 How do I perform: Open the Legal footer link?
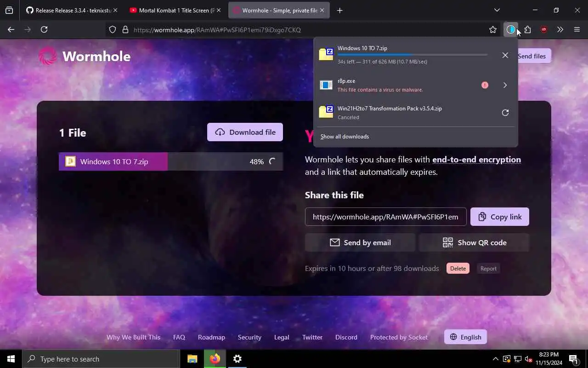282,337
